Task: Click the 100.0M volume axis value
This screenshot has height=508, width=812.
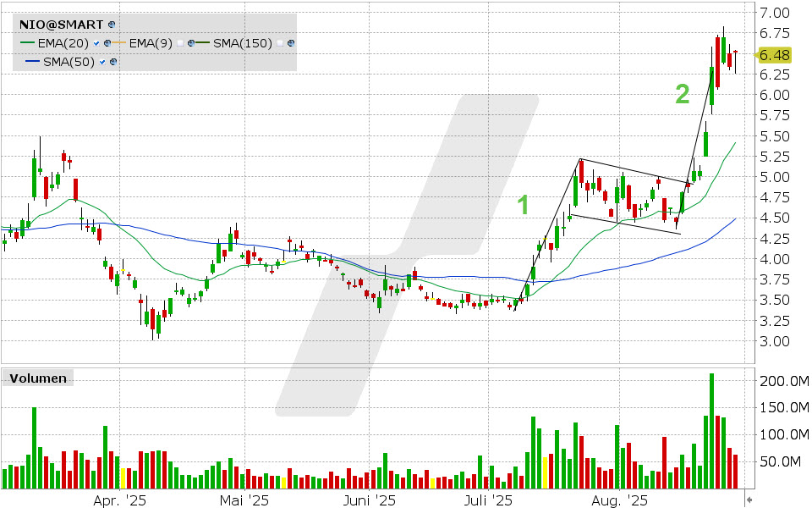Action: (784, 434)
